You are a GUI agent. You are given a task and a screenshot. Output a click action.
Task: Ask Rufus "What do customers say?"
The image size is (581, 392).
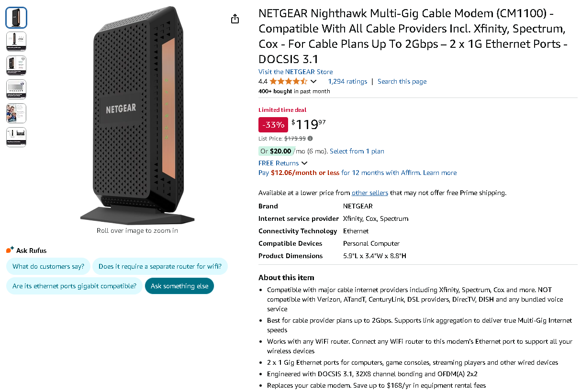[x=48, y=267]
